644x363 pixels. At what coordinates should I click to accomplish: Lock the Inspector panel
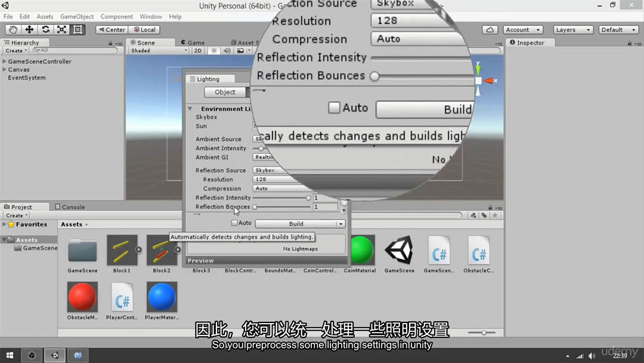tap(630, 43)
